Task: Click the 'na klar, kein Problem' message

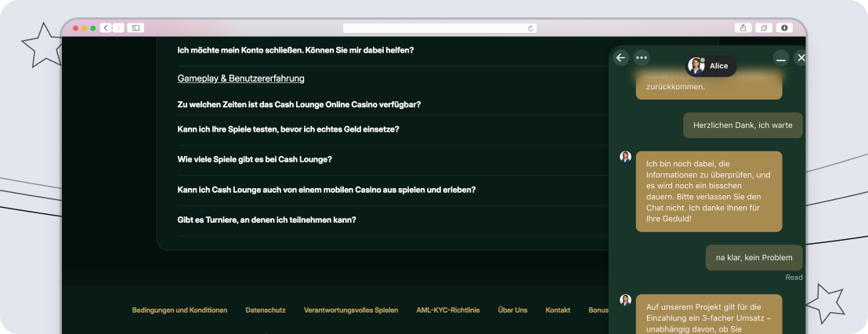Action: coord(754,258)
